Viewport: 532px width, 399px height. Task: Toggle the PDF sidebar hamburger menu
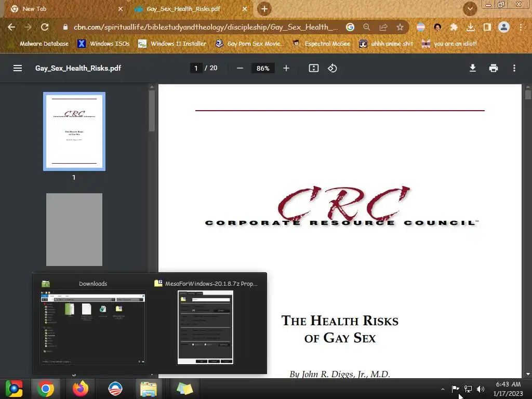tap(18, 68)
